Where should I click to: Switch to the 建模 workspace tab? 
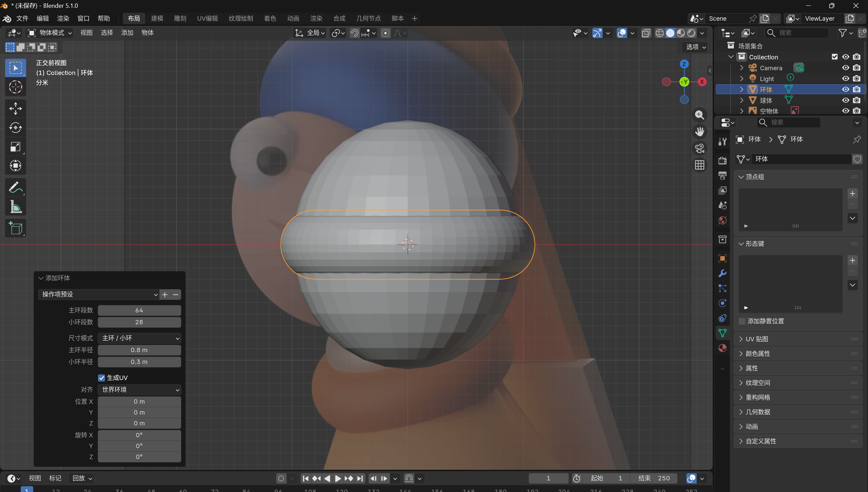(x=157, y=18)
